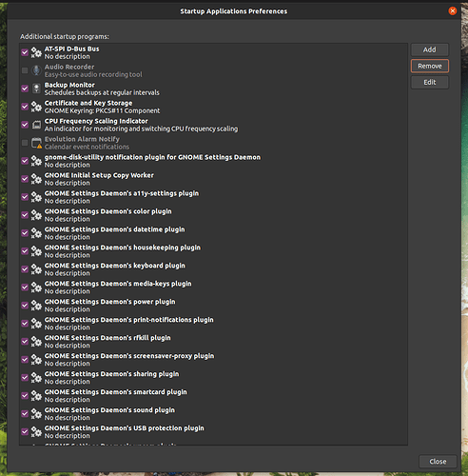Select "GNOME Keyring: PKCS#11 Component" description
This screenshot has width=468, height=476.
pos(102,110)
